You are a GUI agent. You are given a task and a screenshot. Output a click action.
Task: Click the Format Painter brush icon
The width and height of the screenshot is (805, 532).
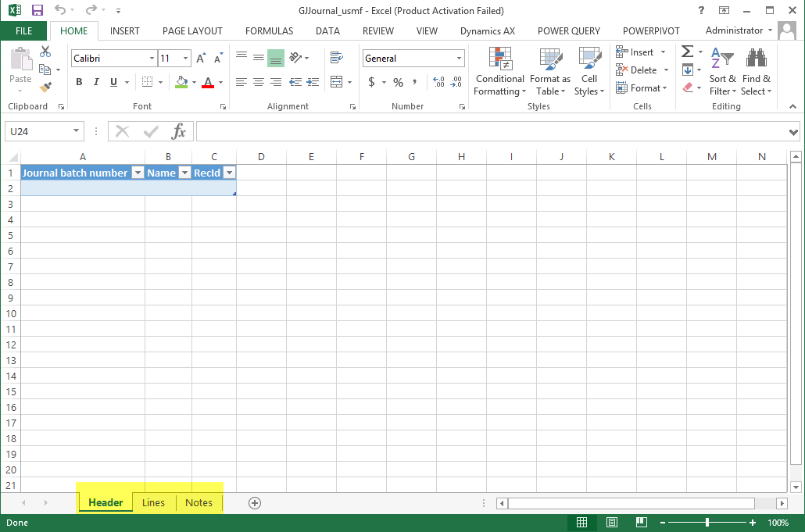[45, 87]
